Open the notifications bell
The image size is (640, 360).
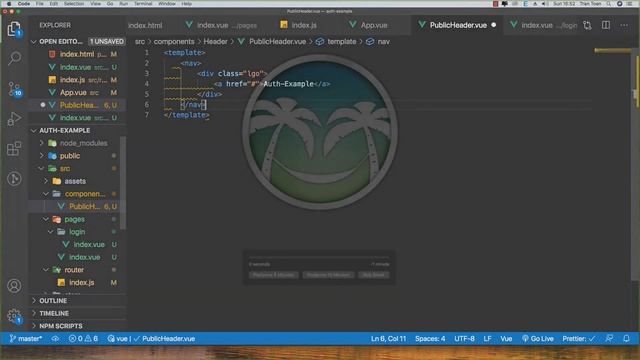626,338
